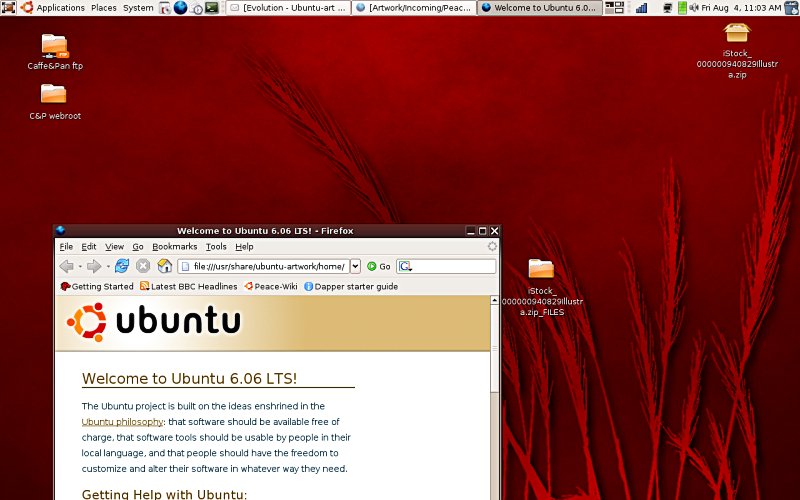Open the Peace-Wiki bookmark

click(x=271, y=287)
